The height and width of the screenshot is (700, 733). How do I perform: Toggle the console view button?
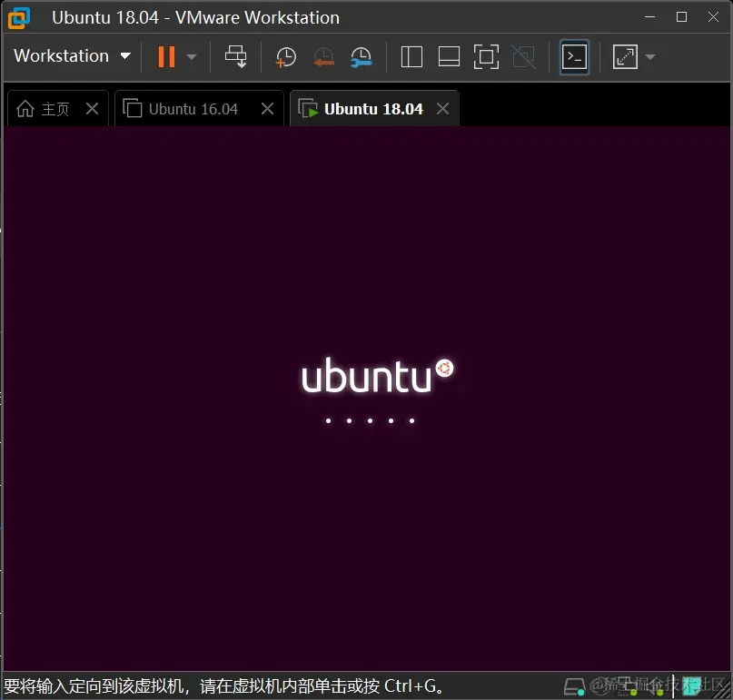[574, 57]
